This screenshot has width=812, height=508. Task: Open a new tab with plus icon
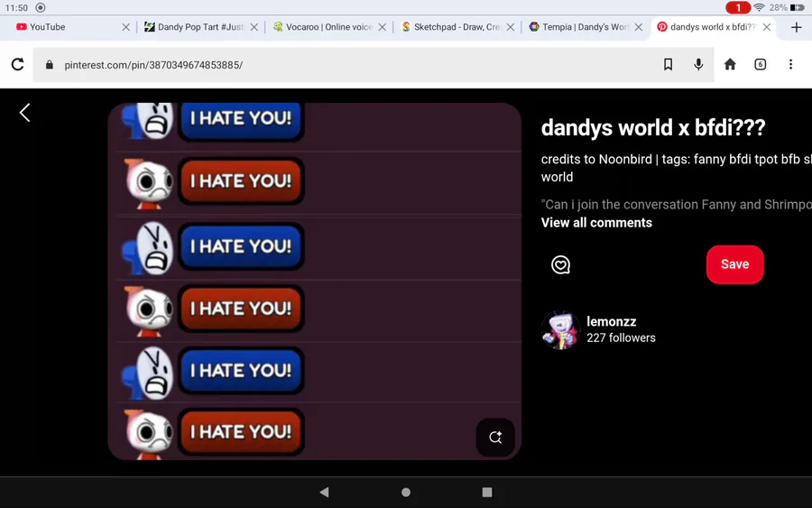tap(797, 27)
